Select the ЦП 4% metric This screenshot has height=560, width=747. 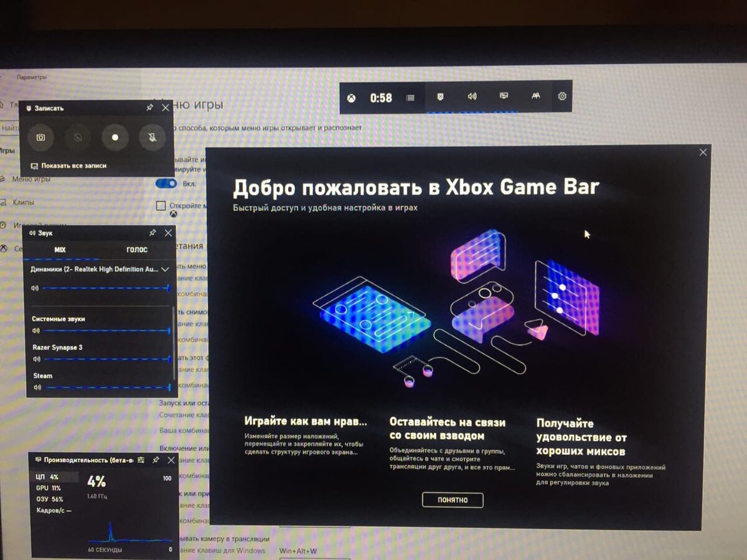(x=56, y=477)
